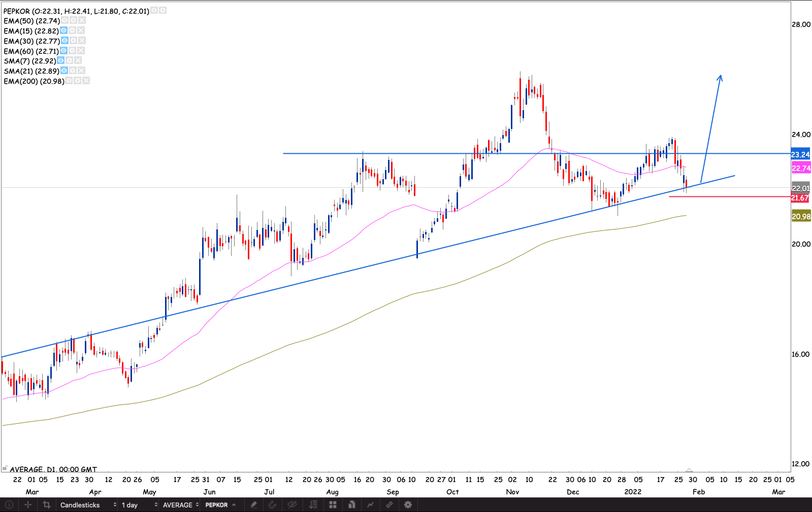Click the blue 23.24 price label
Image resolution: width=812 pixels, height=512 pixels.
pos(800,154)
